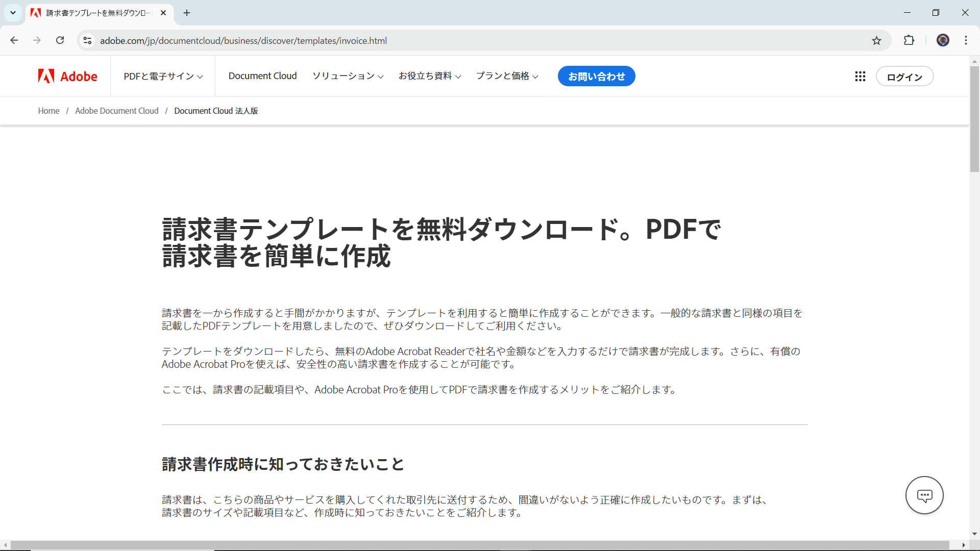Click the 請求書作成時に知っておきたいこと heading
The width and height of the screenshot is (980, 551).
(283, 464)
